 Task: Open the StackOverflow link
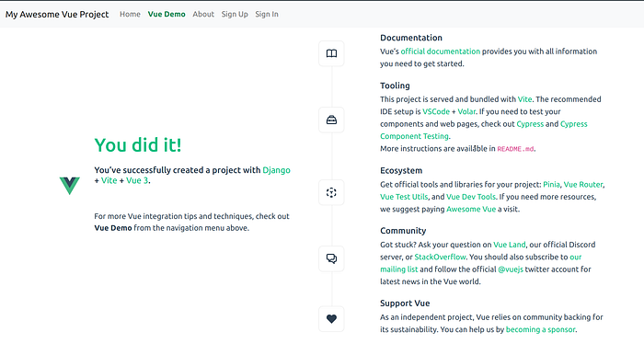[440, 257]
